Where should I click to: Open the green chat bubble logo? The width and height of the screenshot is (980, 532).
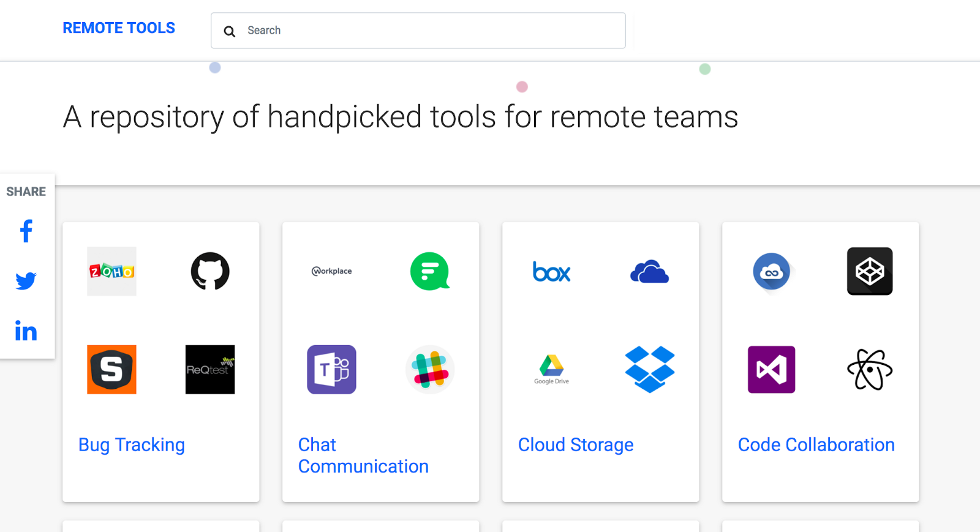pos(430,271)
